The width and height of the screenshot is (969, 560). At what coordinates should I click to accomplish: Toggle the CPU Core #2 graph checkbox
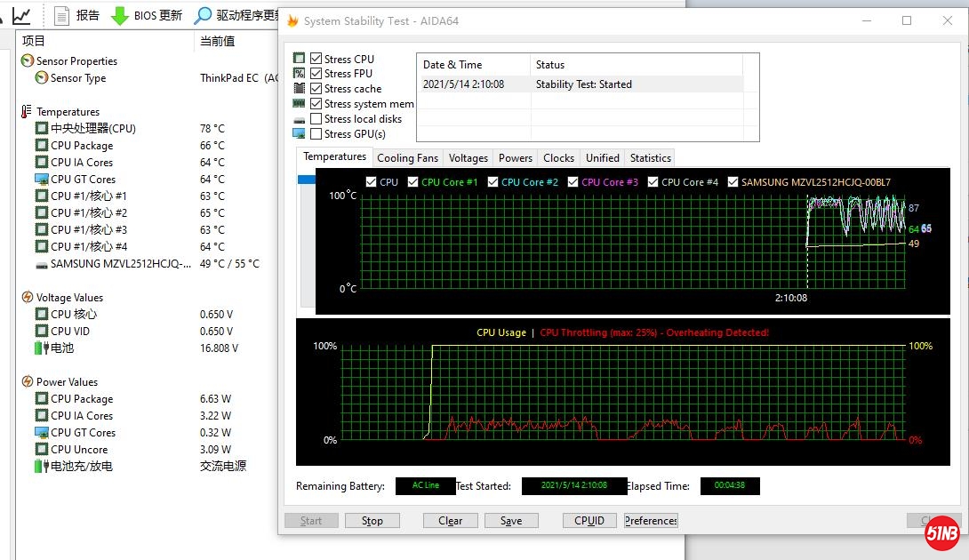[x=493, y=181]
